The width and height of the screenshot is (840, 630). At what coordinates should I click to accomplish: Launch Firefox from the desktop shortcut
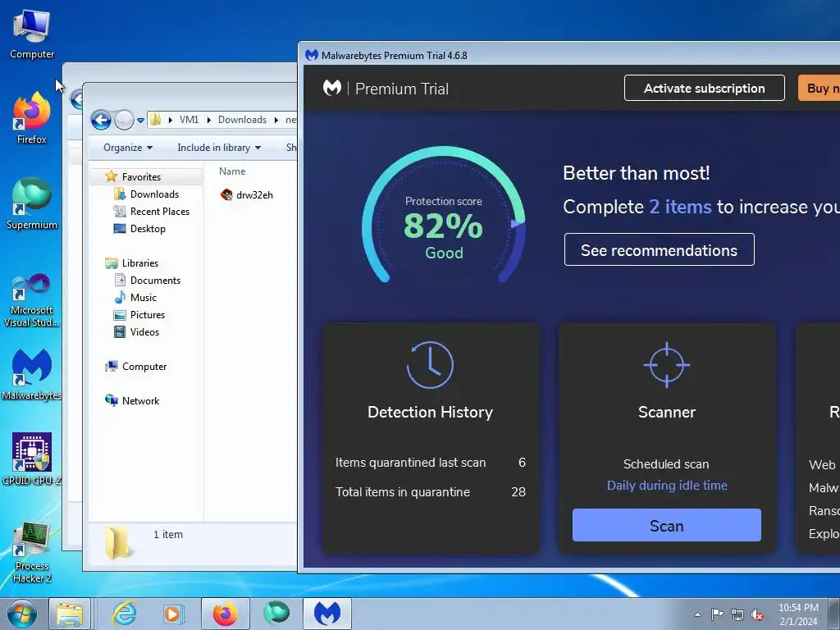[32, 118]
